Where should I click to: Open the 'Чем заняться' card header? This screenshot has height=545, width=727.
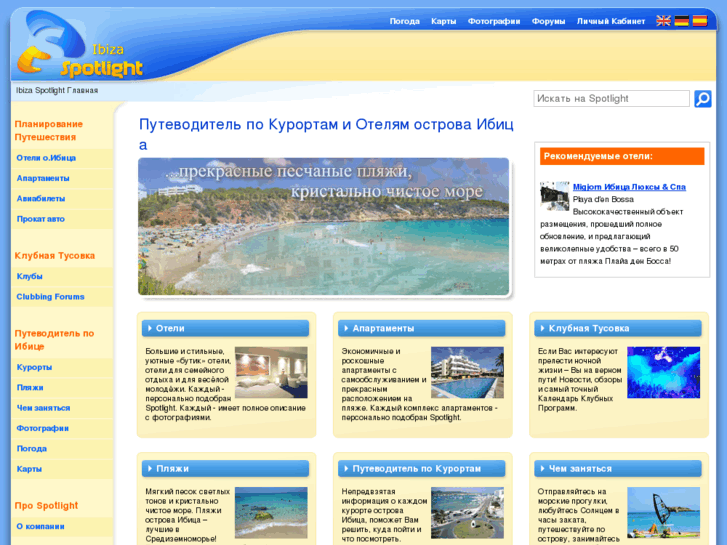(618, 469)
